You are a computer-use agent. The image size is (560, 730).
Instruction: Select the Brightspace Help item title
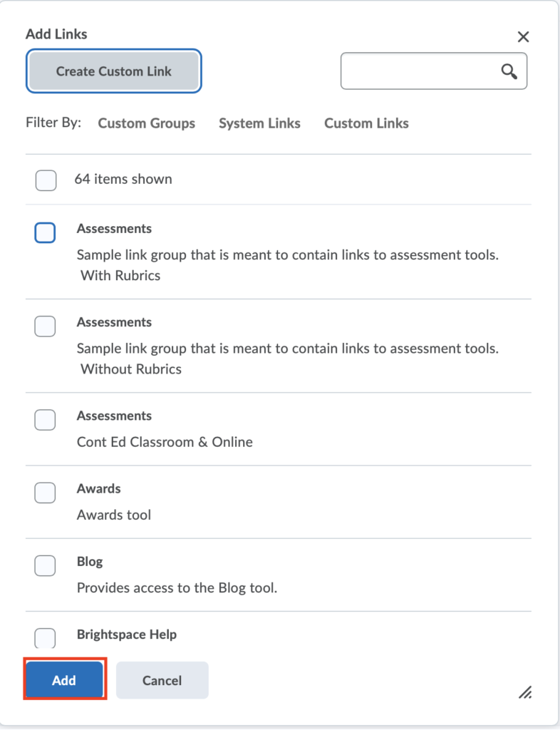click(127, 634)
